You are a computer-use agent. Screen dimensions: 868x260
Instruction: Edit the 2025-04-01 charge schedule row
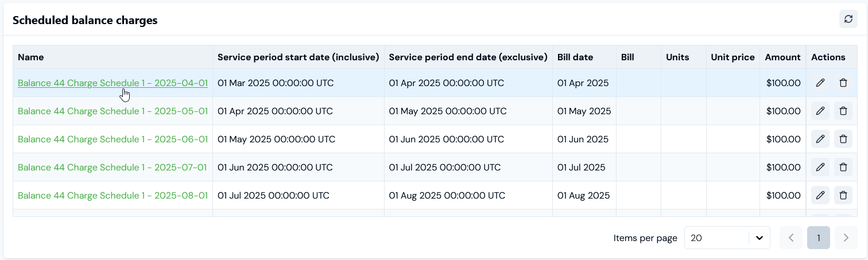pos(820,83)
